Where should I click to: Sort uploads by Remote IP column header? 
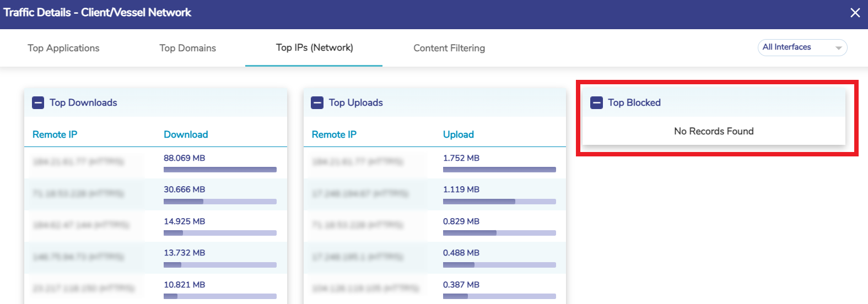coord(334,134)
